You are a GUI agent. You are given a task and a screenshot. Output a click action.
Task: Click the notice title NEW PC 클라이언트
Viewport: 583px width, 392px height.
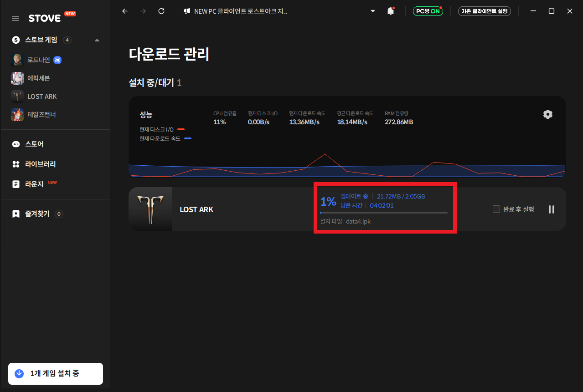[241, 11]
